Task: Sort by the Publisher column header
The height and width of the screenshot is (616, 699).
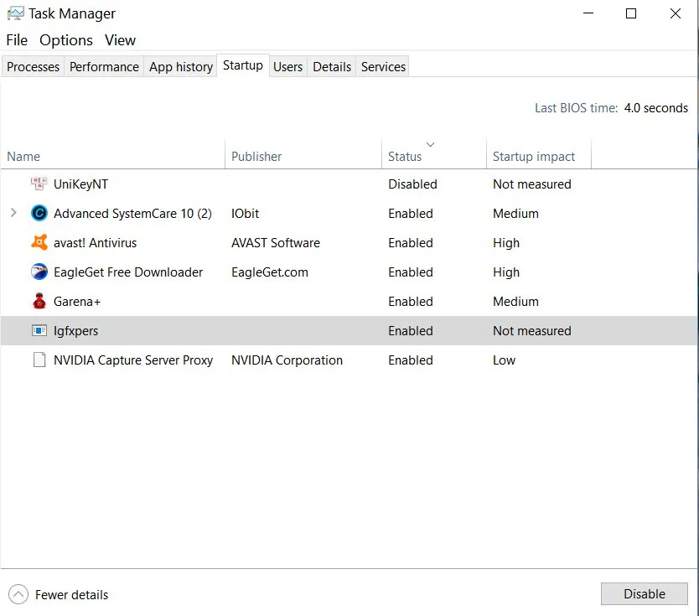Action: pos(303,155)
